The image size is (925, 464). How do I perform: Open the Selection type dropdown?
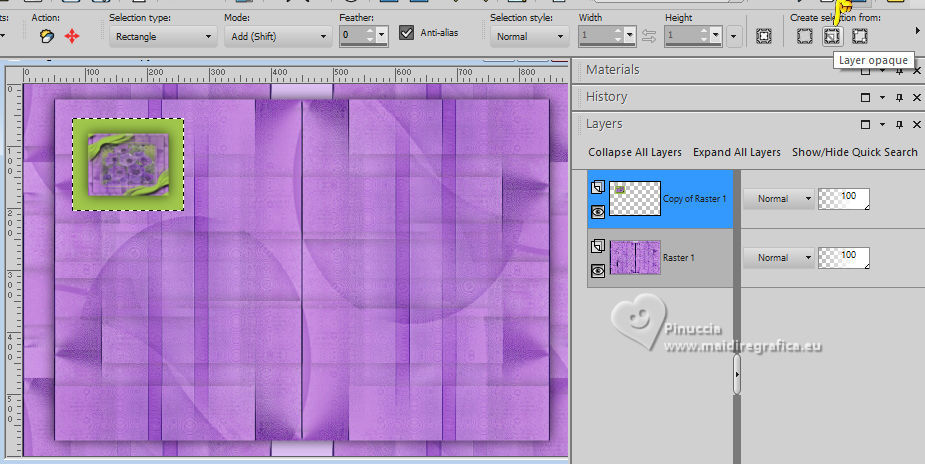[x=162, y=37]
